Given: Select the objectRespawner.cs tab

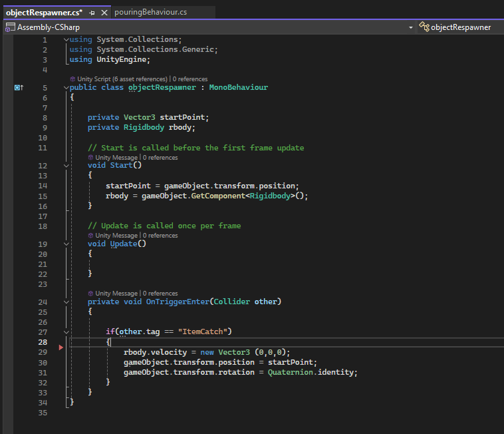Looking at the screenshot, I should point(43,12).
